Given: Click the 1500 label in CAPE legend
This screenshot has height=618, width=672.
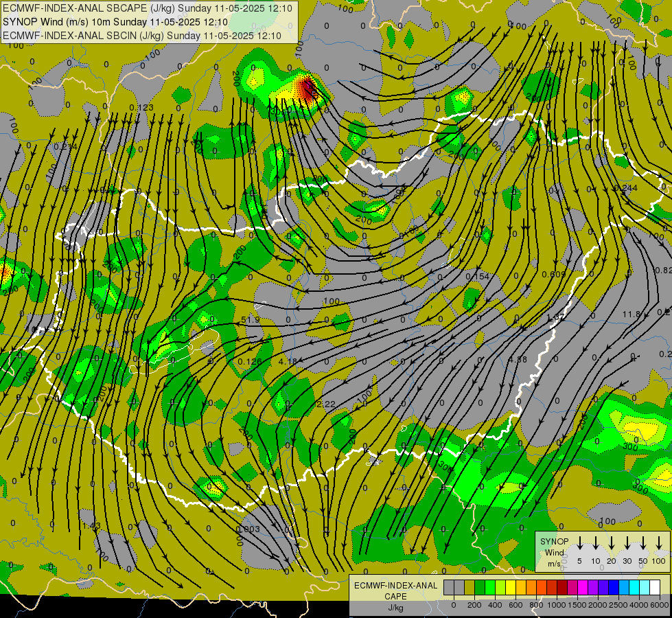Looking at the screenshot, I should point(577,605).
